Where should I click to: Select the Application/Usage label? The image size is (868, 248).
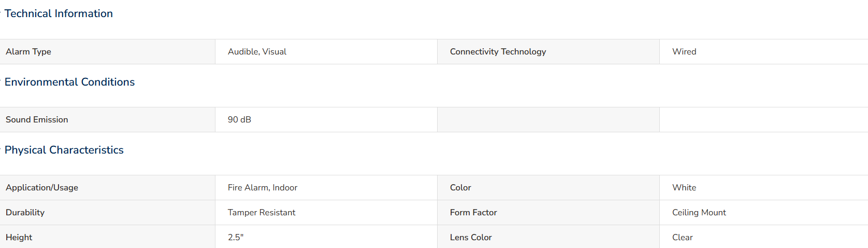[x=42, y=188]
